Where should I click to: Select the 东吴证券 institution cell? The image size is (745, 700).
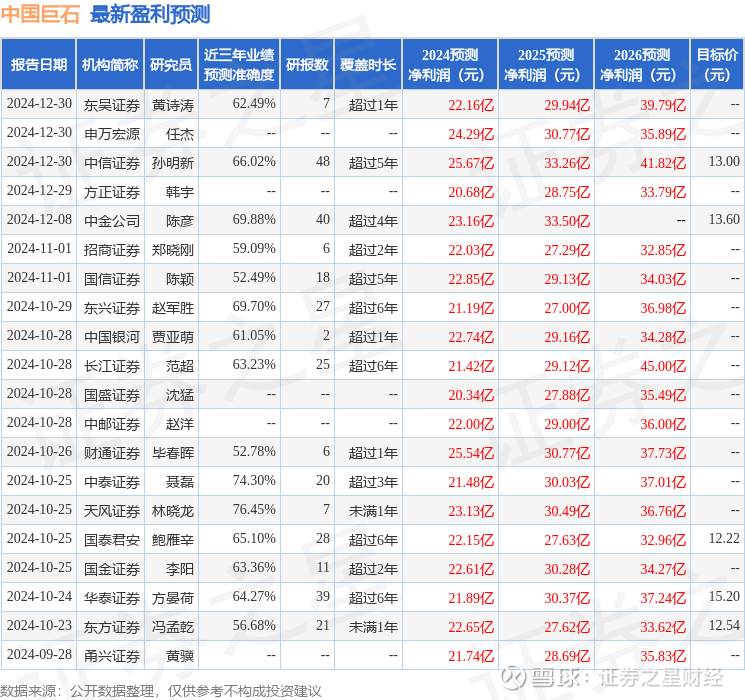tap(112, 105)
